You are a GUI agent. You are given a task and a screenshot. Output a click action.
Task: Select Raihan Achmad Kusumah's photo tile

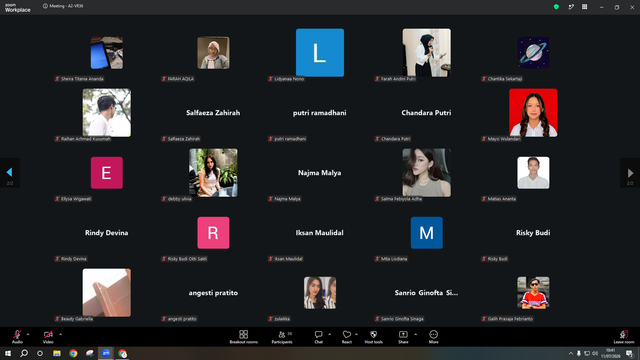[x=107, y=113]
